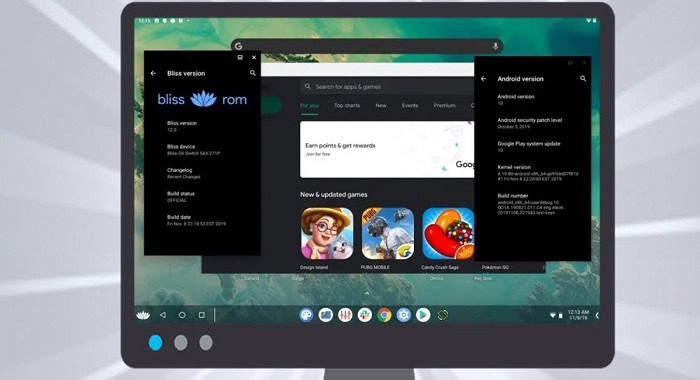
Task: Switch to the Events tab
Action: tap(410, 105)
